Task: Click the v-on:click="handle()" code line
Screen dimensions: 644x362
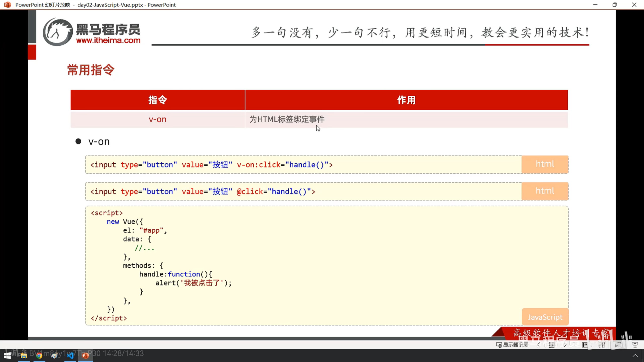Action: [x=212, y=165]
